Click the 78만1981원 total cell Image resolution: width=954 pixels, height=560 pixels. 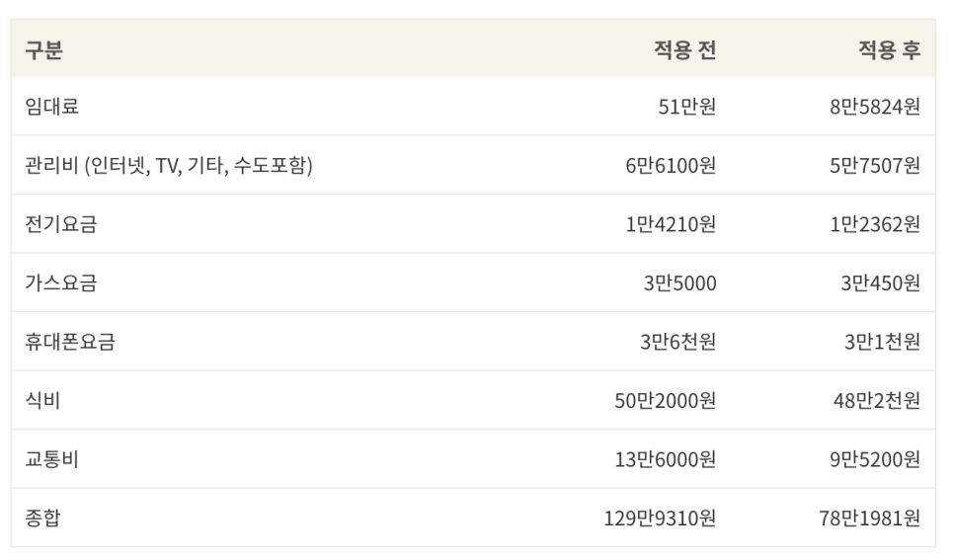[x=869, y=518]
